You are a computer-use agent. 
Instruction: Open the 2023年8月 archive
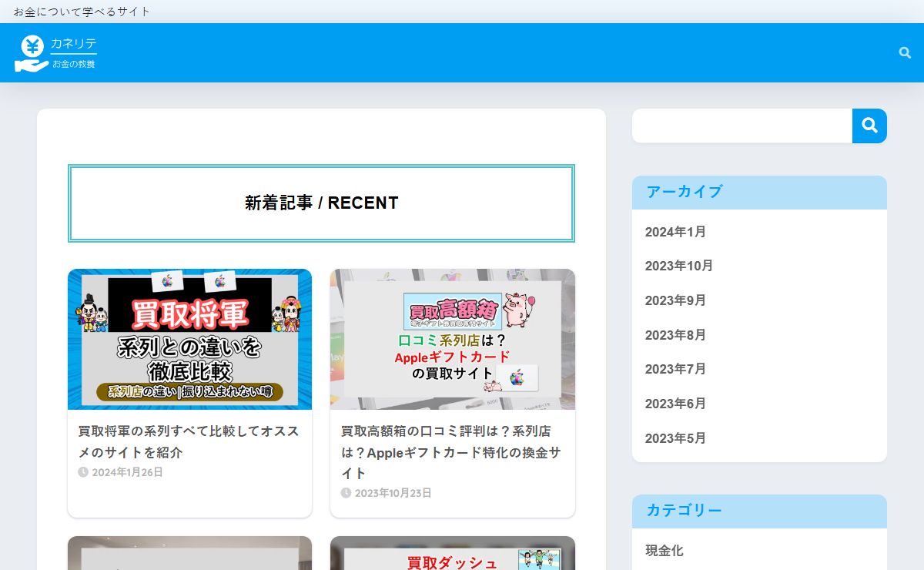pos(675,335)
